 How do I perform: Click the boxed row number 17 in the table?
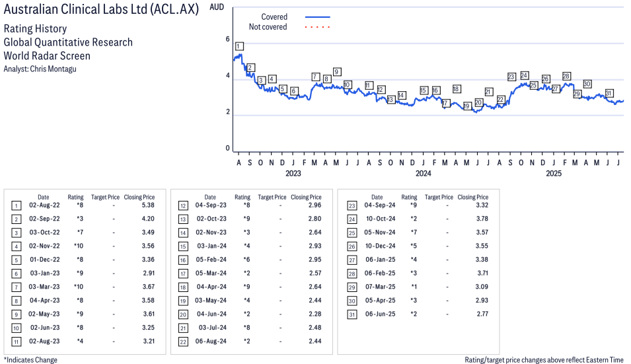pyautogui.click(x=183, y=274)
